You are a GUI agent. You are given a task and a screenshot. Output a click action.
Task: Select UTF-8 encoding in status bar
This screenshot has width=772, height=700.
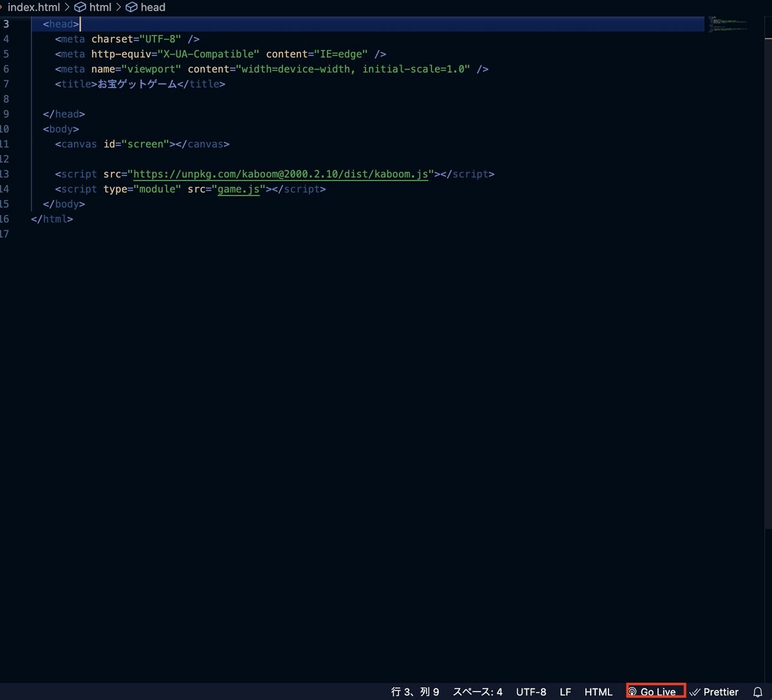point(531,692)
